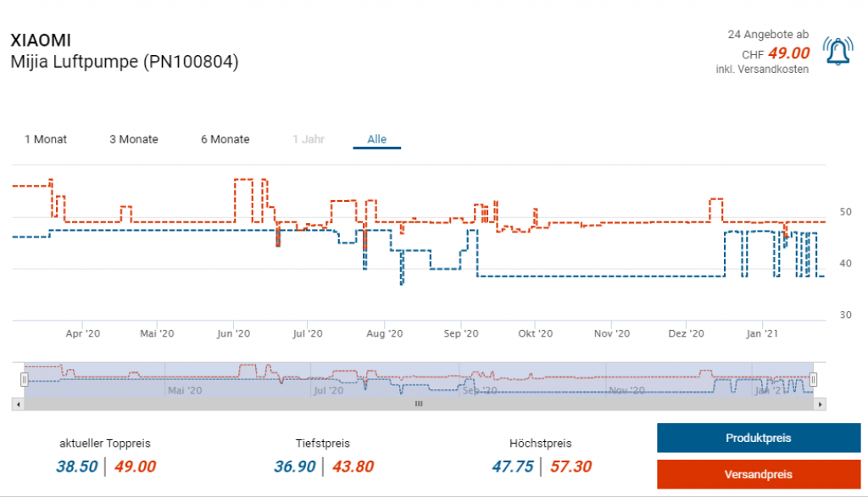This screenshot has width=868, height=497.
Task: Click the Tiefstpreis value 36.90
Action: tap(294, 466)
